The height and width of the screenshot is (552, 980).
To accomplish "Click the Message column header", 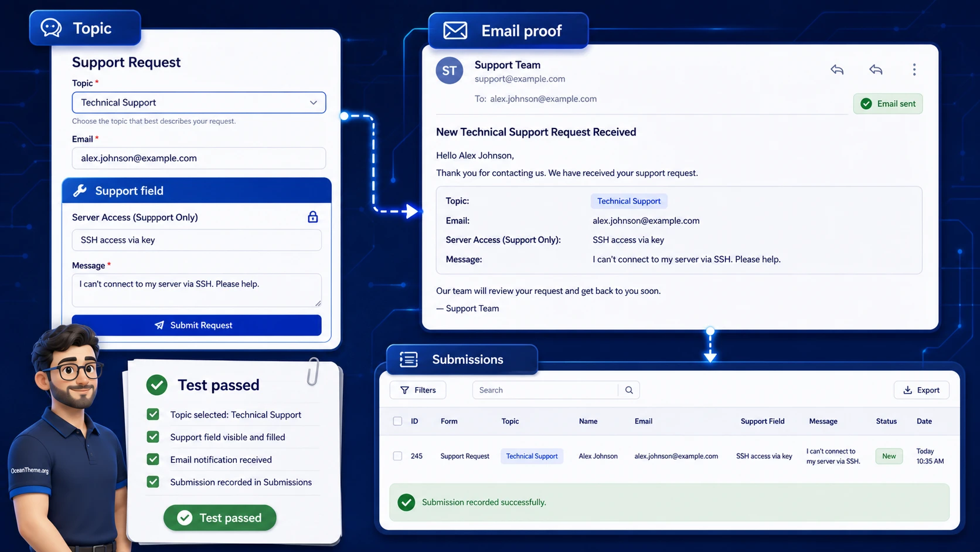I will 823,421.
